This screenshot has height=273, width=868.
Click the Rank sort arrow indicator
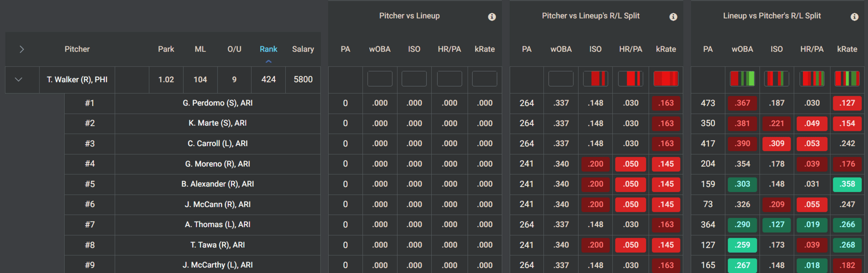(x=269, y=61)
